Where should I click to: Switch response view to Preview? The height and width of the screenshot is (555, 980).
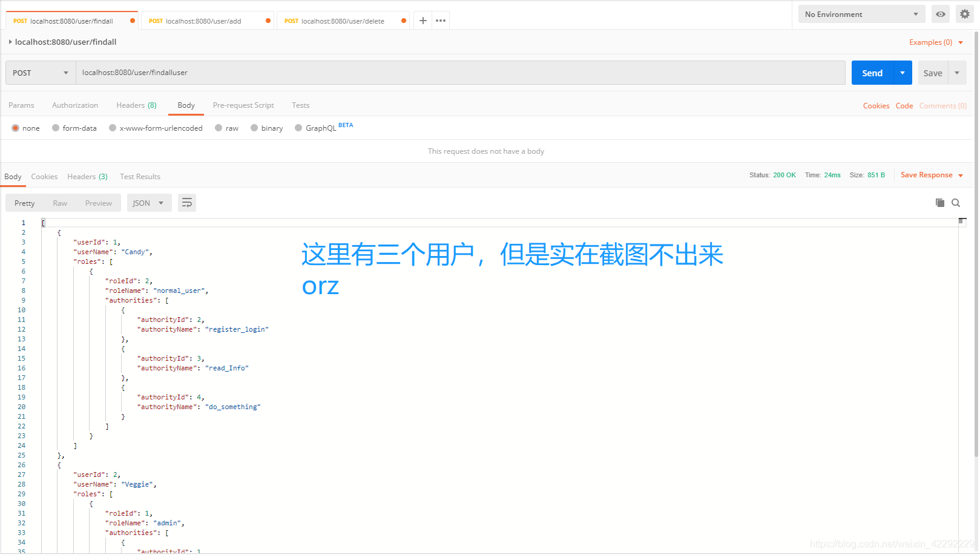pos(98,203)
